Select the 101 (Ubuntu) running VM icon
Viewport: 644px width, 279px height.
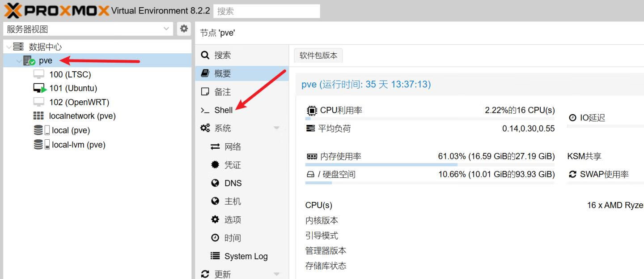click(x=40, y=88)
